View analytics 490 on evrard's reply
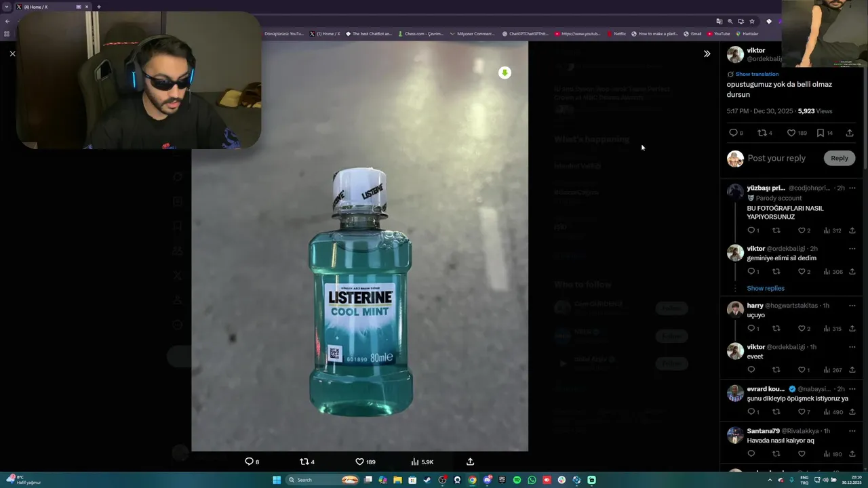868x488 pixels. point(832,412)
